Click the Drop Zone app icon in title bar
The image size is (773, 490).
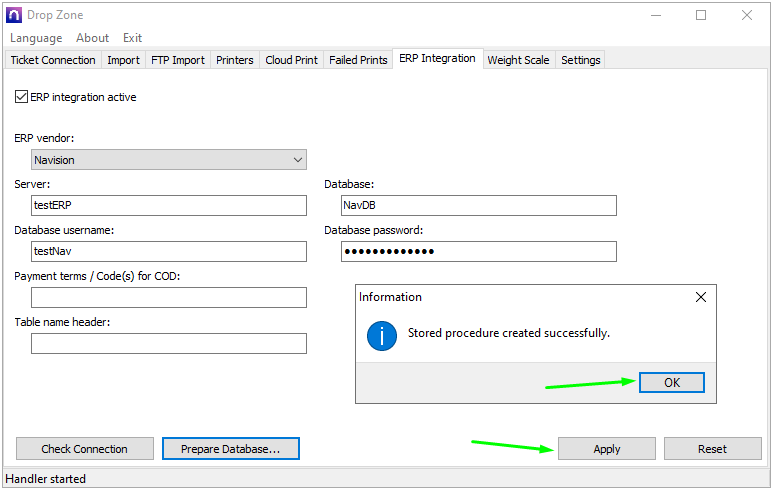[x=14, y=15]
